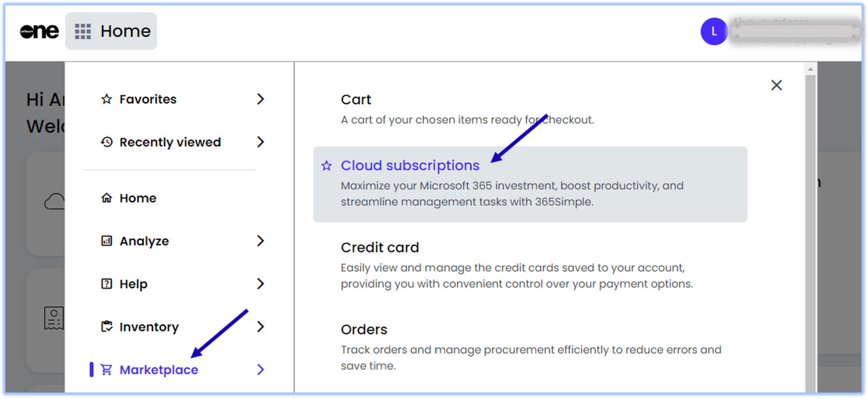The height and width of the screenshot is (399, 868).
Task: Click the Analyze chart icon
Action: (107, 241)
